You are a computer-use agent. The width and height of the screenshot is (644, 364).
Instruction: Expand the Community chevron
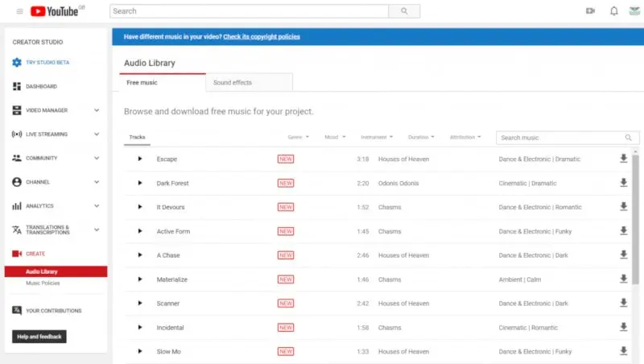tap(97, 158)
